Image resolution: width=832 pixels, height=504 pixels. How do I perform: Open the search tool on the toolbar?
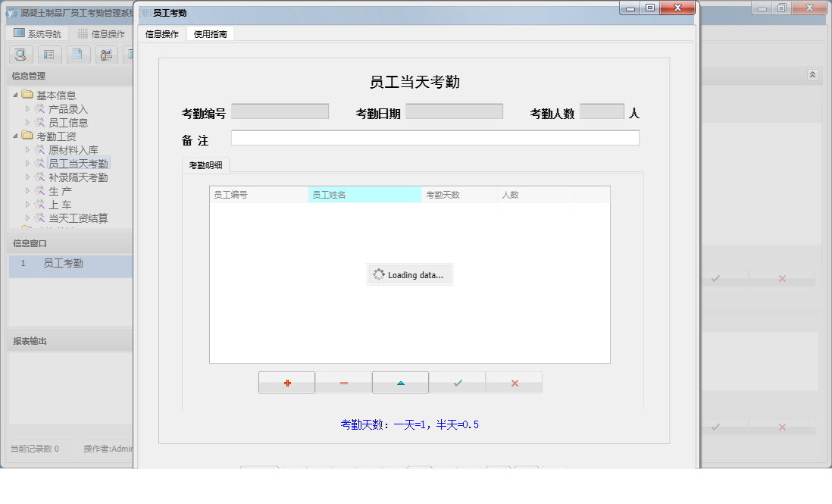(20, 55)
